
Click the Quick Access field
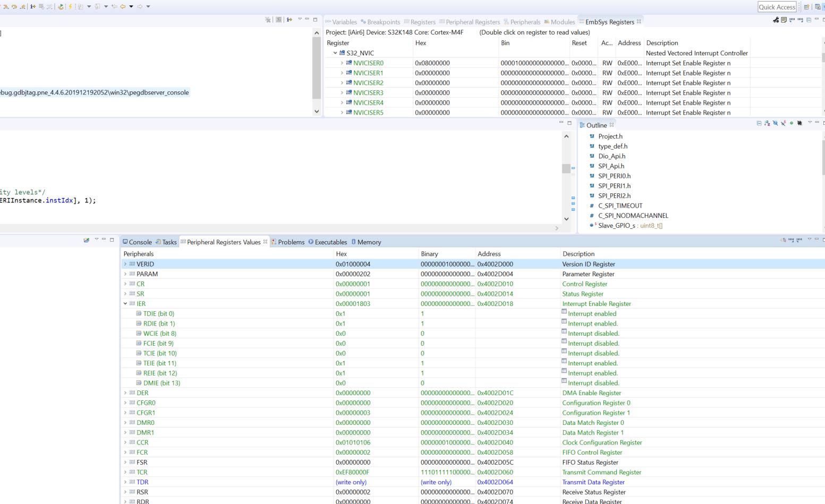point(777,7)
